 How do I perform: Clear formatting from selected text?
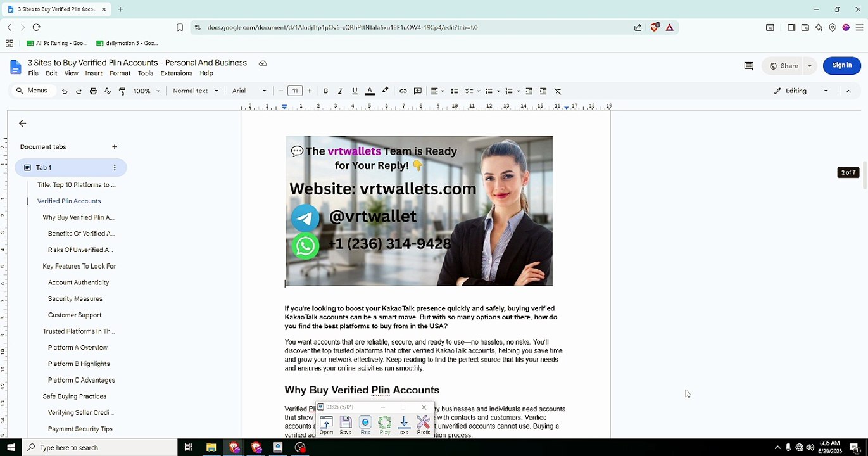coord(558,91)
